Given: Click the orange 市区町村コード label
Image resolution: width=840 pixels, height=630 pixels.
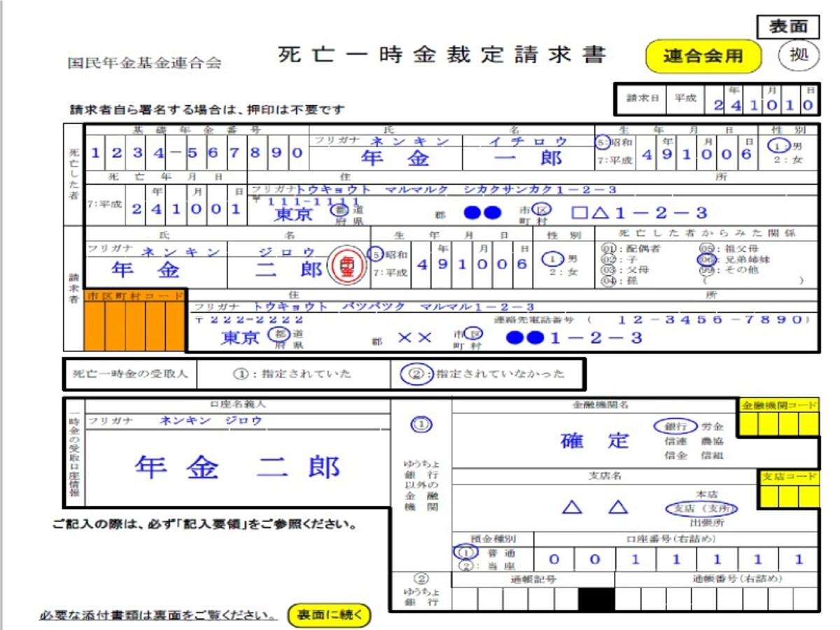Looking at the screenshot, I should [x=134, y=296].
